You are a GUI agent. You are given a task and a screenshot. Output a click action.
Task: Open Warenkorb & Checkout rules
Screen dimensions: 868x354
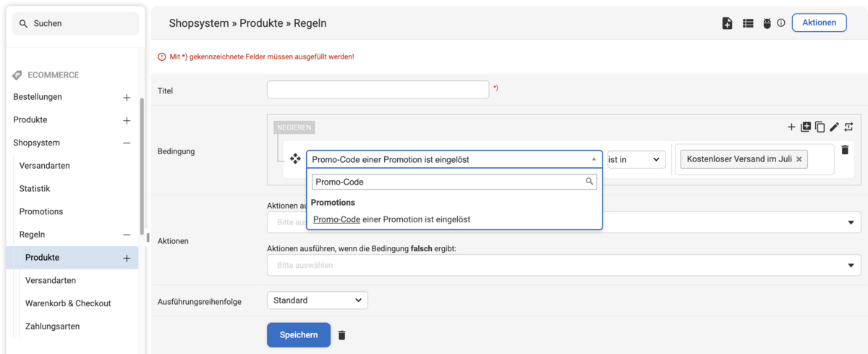click(x=68, y=303)
